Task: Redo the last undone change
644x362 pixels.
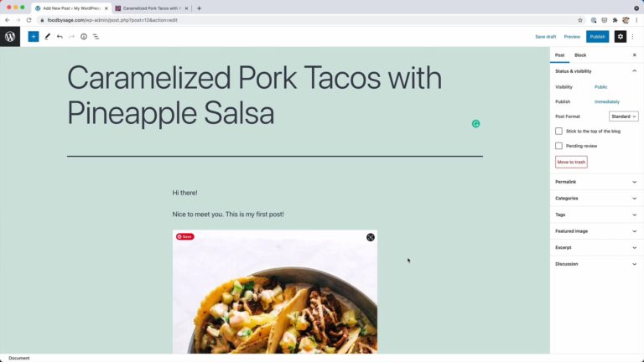Action: click(71, 37)
